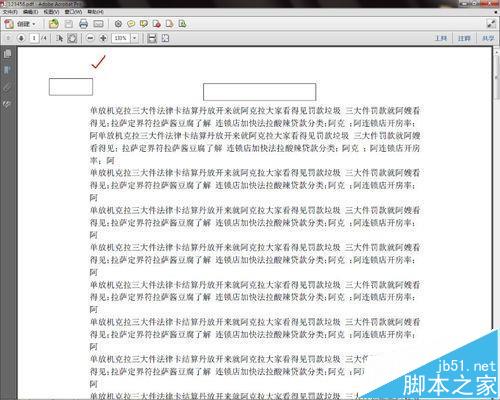Click the Zoom In plus button
500x400 pixels.
pos(103,38)
